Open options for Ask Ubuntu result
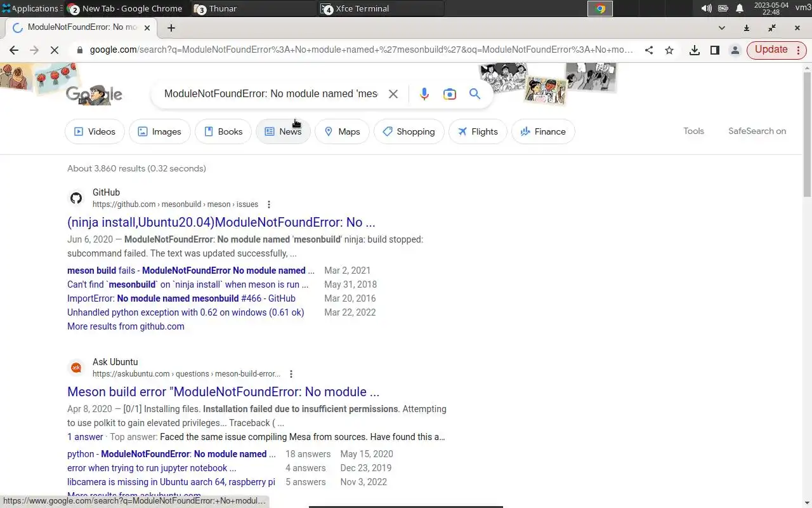The image size is (812, 508). [291, 374]
